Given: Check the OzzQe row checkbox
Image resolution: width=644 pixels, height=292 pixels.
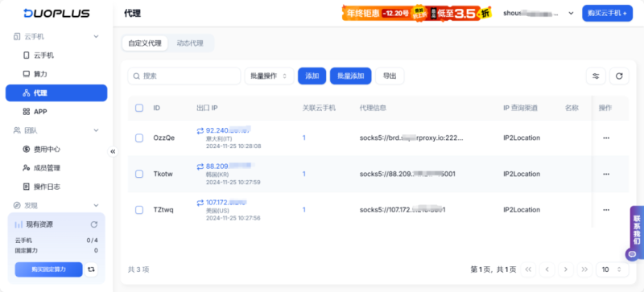Looking at the screenshot, I should click(x=139, y=138).
